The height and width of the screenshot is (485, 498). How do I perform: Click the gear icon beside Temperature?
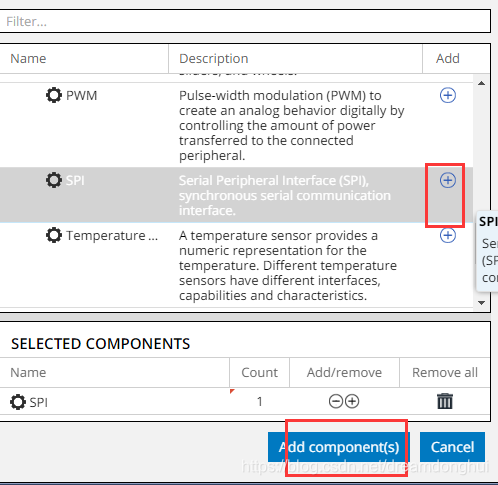coord(54,235)
